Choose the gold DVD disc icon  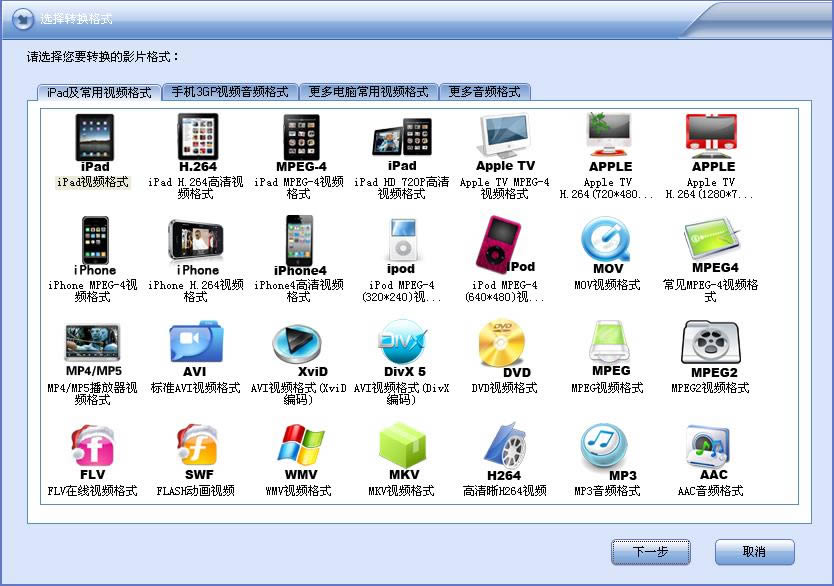click(x=503, y=349)
